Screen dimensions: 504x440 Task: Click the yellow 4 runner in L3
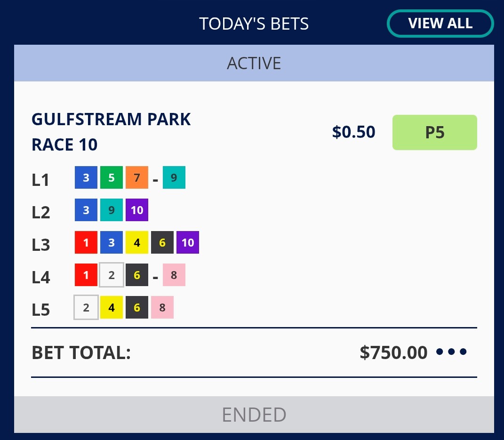click(137, 242)
